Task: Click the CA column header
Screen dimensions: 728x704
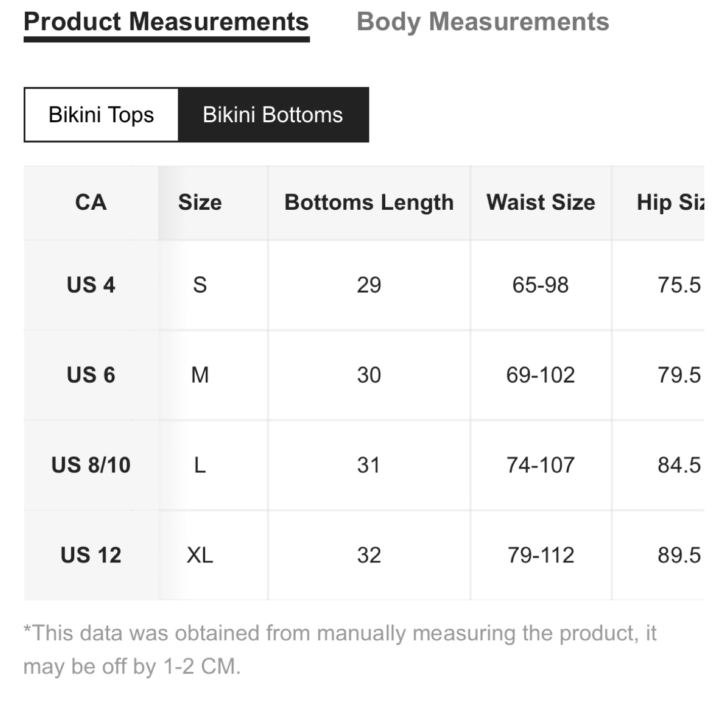Action: pyautogui.click(x=91, y=203)
